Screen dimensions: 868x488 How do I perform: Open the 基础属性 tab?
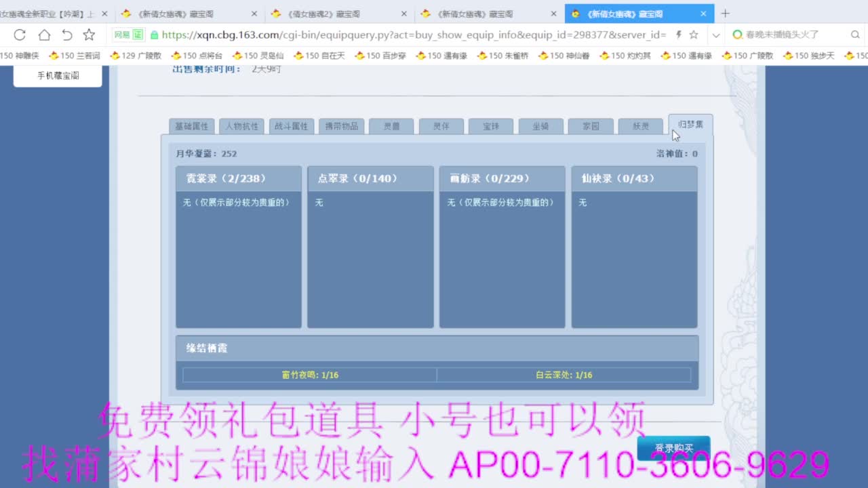click(192, 125)
